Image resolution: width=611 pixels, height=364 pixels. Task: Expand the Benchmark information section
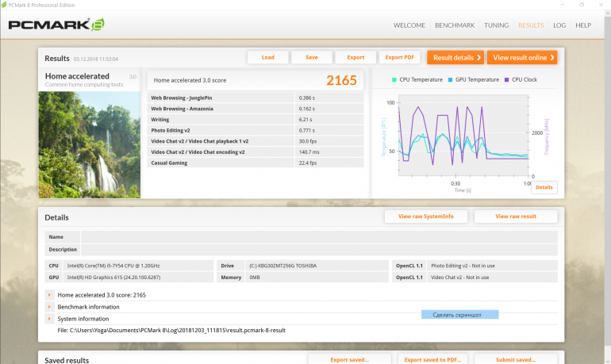point(50,307)
